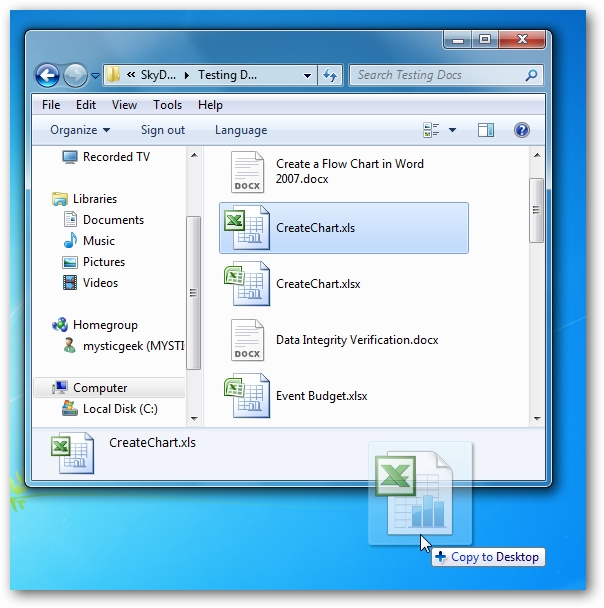Open the Help menu
Viewport: 604px width, 608px height.
pyautogui.click(x=210, y=105)
